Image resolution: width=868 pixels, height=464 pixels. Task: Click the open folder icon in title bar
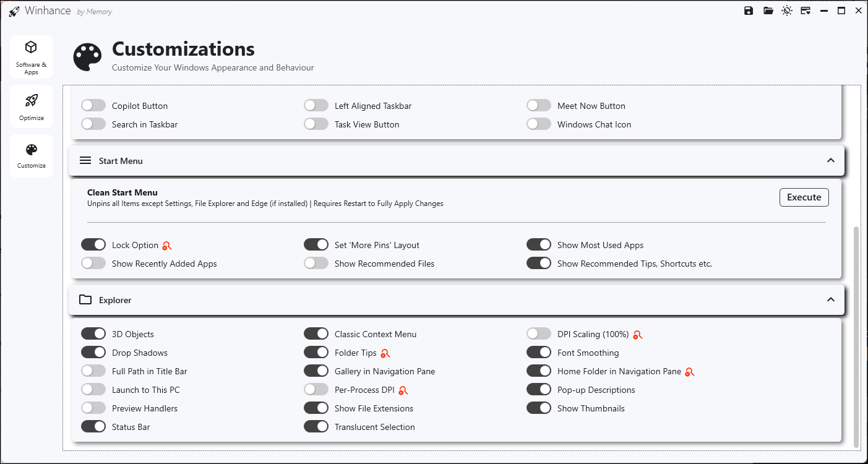pyautogui.click(x=768, y=11)
